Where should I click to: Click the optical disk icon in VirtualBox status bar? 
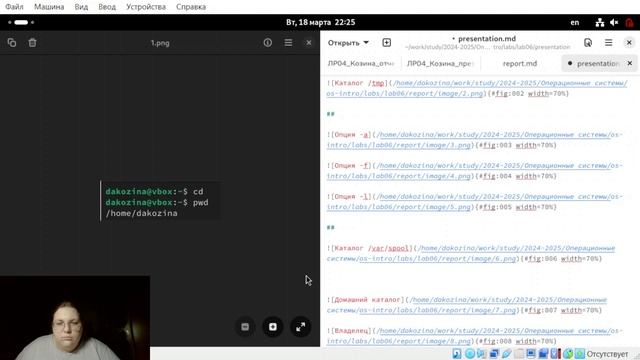tap(469, 354)
